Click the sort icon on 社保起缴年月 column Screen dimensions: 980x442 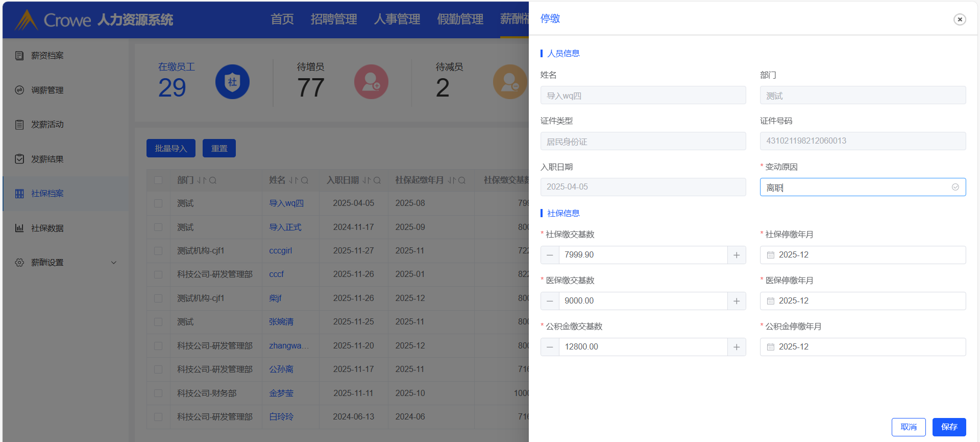pos(452,180)
